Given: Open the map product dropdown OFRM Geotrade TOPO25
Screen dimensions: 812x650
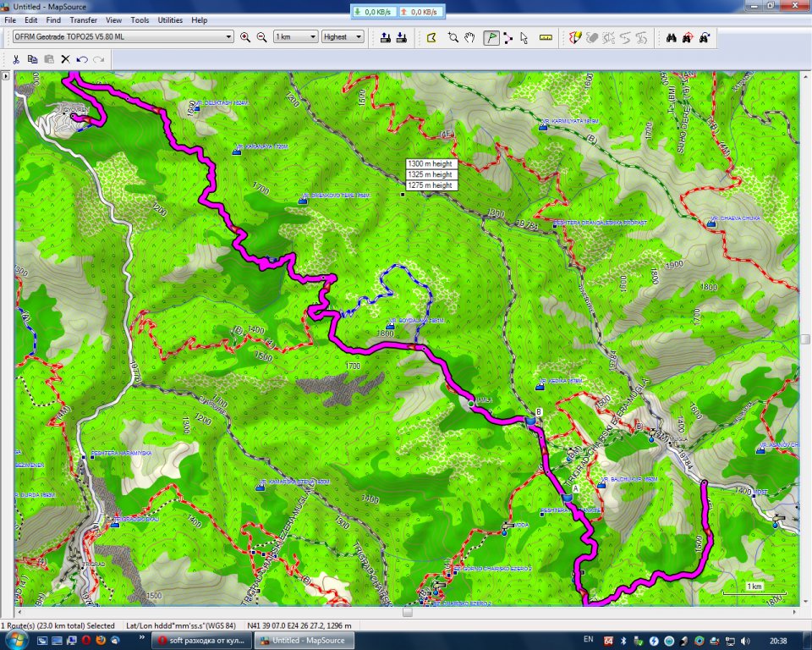Looking at the screenshot, I should click(123, 36).
